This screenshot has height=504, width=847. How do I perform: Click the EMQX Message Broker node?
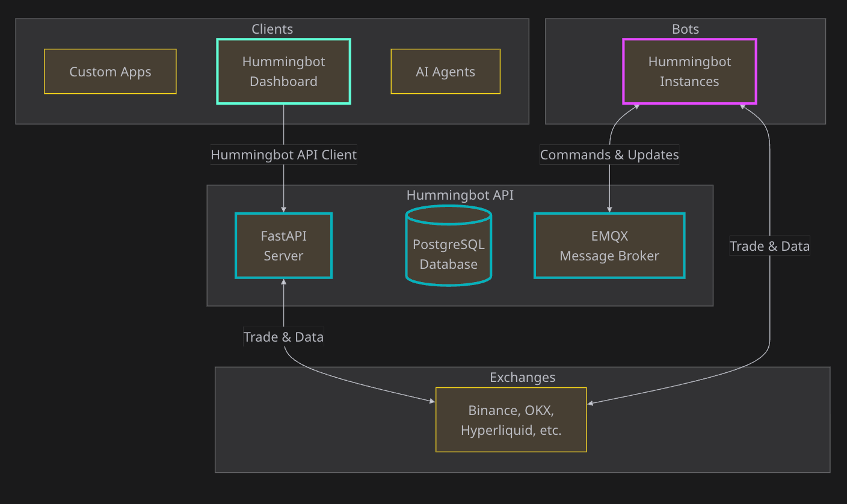(609, 245)
